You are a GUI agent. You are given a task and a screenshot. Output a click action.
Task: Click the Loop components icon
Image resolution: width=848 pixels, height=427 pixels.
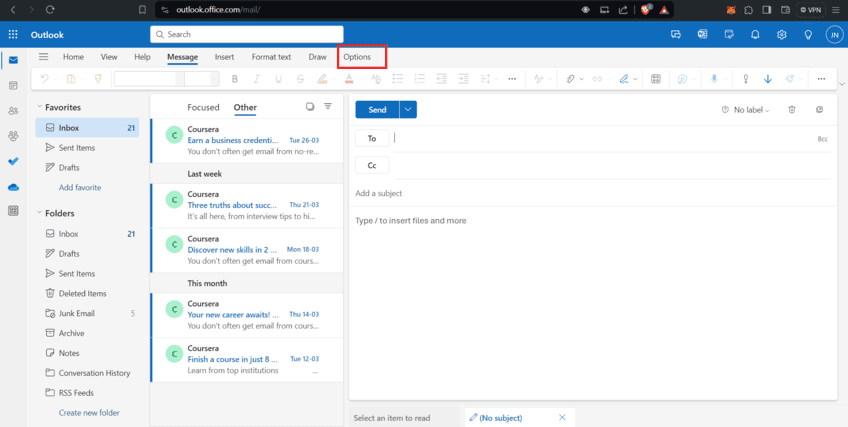point(683,79)
